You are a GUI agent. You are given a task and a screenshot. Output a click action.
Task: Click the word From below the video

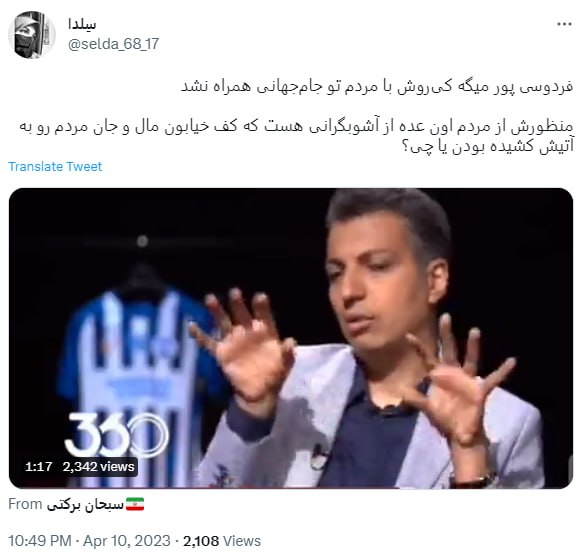pyautogui.click(x=25, y=504)
